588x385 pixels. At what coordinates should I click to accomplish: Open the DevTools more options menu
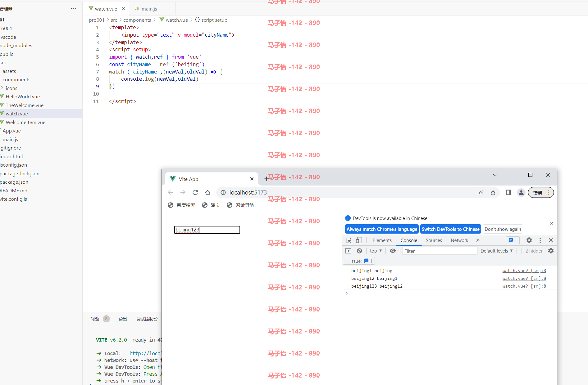[540, 240]
